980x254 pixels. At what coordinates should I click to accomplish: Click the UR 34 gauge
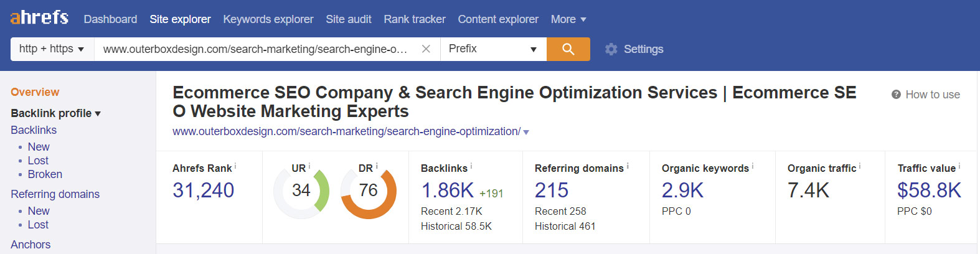tap(301, 191)
